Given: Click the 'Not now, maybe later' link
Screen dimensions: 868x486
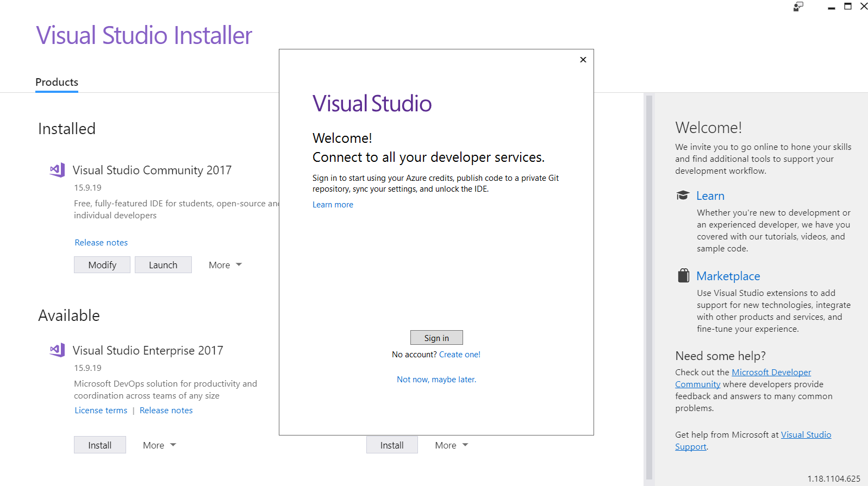Looking at the screenshot, I should point(436,380).
